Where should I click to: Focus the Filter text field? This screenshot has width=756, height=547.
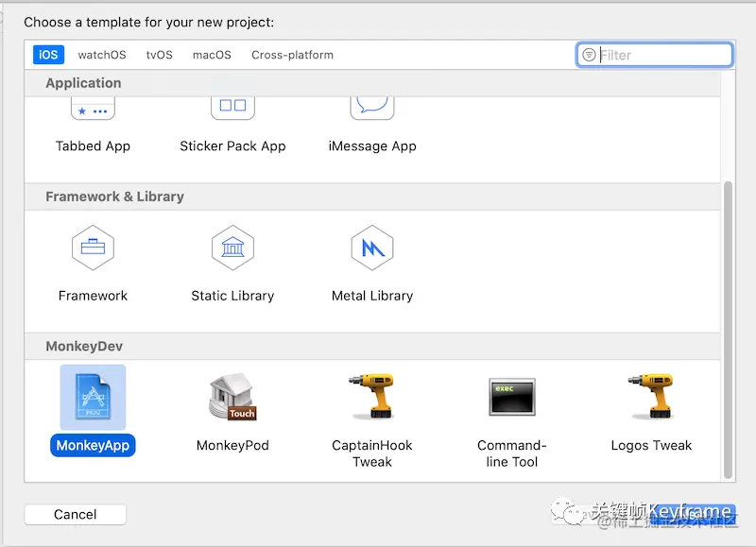(x=655, y=55)
